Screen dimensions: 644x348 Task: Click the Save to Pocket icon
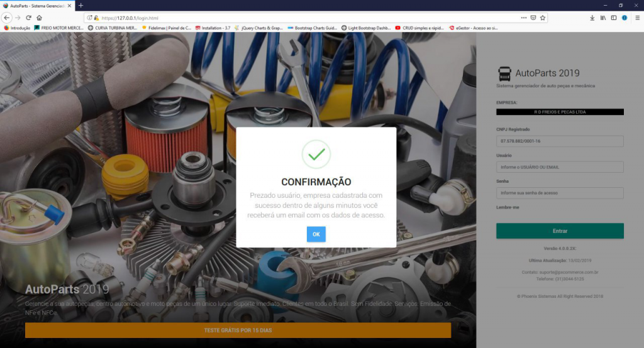click(x=533, y=18)
